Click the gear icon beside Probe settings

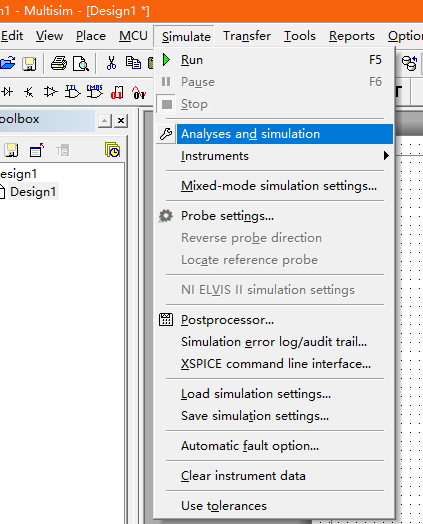(x=166, y=216)
